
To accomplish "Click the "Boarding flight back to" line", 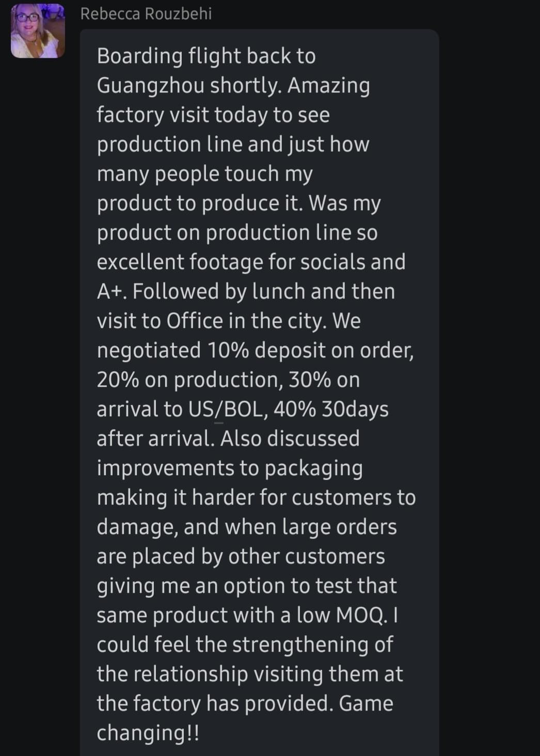I will 206,56.
